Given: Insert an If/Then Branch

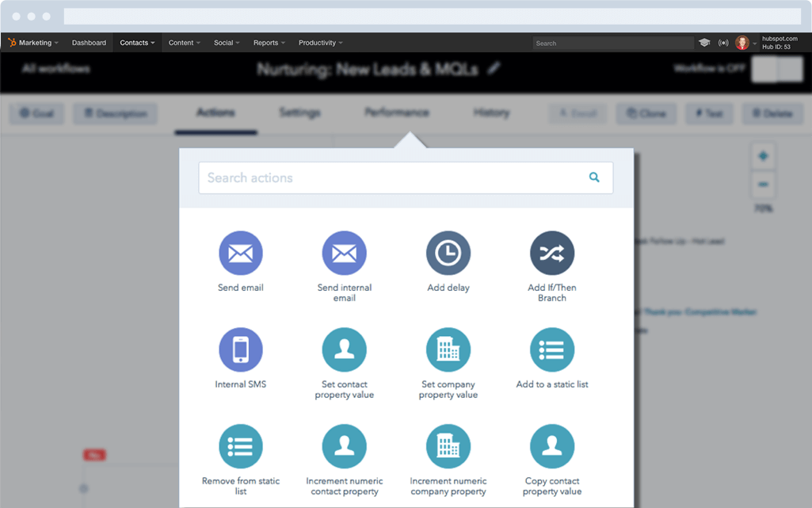Looking at the screenshot, I should pyautogui.click(x=551, y=252).
